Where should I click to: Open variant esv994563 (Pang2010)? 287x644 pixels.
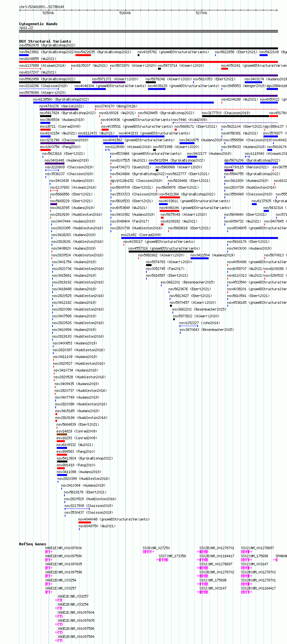[76, 451]
